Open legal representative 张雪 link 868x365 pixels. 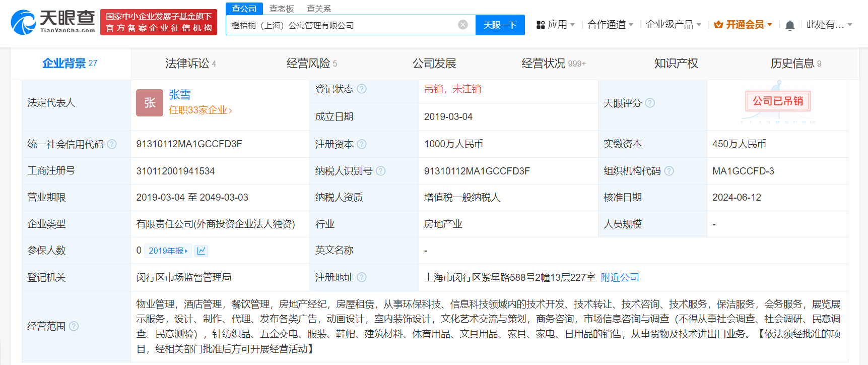[x=180, y=95]
